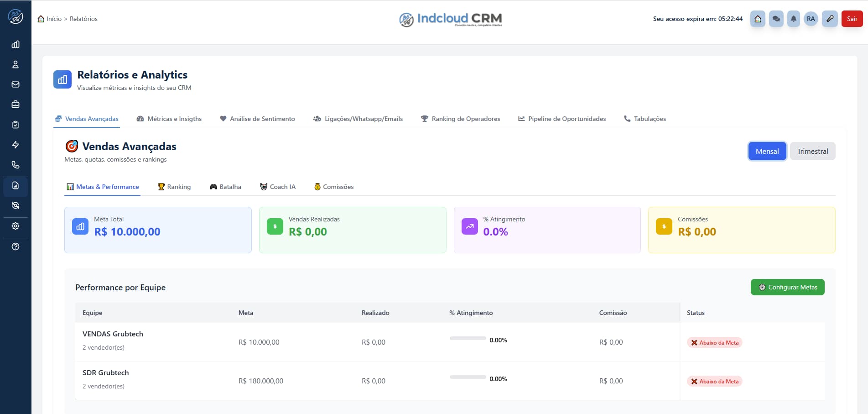Click the Início breadcrumb link

pyautogui.click(x=53, y=19)
